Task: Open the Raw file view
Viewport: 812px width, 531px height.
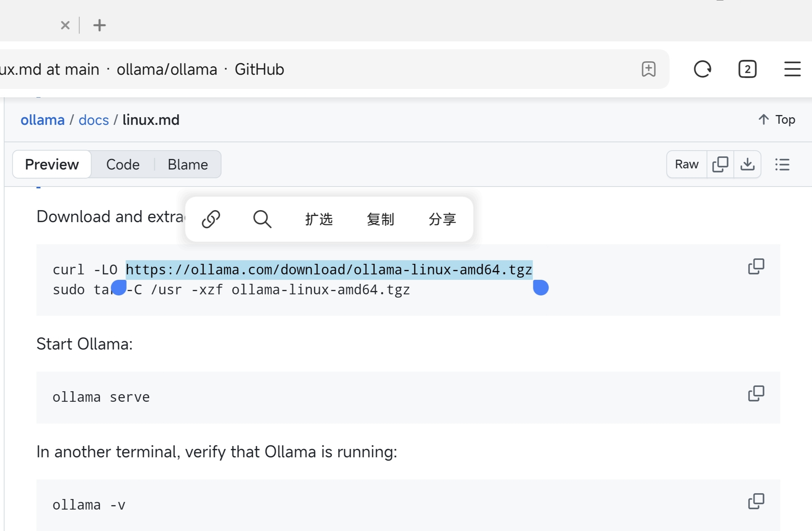Action: coord(686,164)
